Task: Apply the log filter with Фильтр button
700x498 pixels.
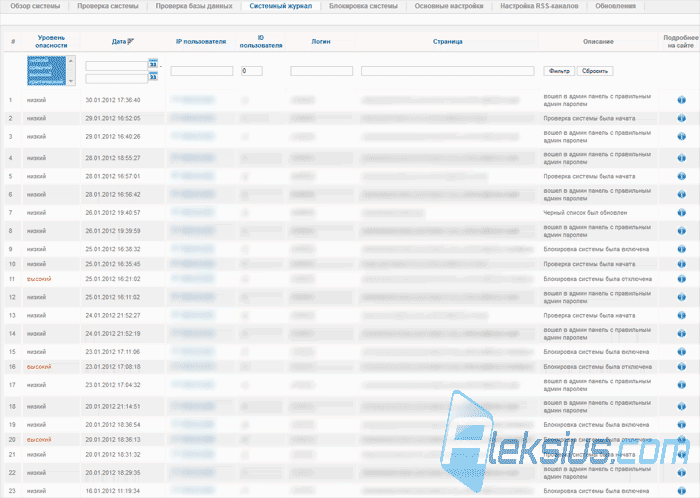Action: 559,71
